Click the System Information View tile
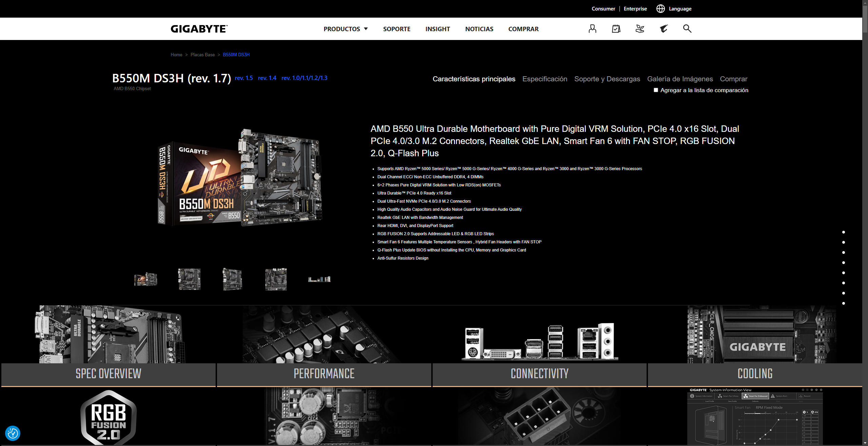 click(755, 417)
